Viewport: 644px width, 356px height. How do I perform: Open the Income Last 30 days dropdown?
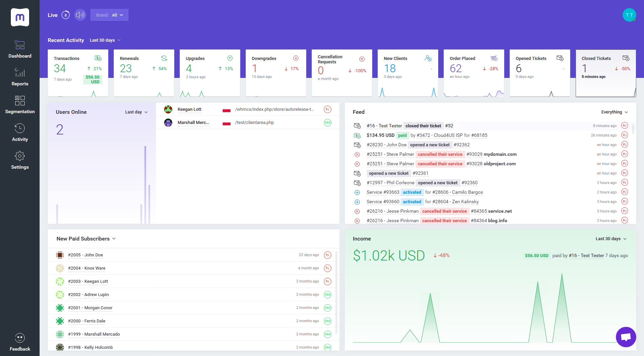611,239
